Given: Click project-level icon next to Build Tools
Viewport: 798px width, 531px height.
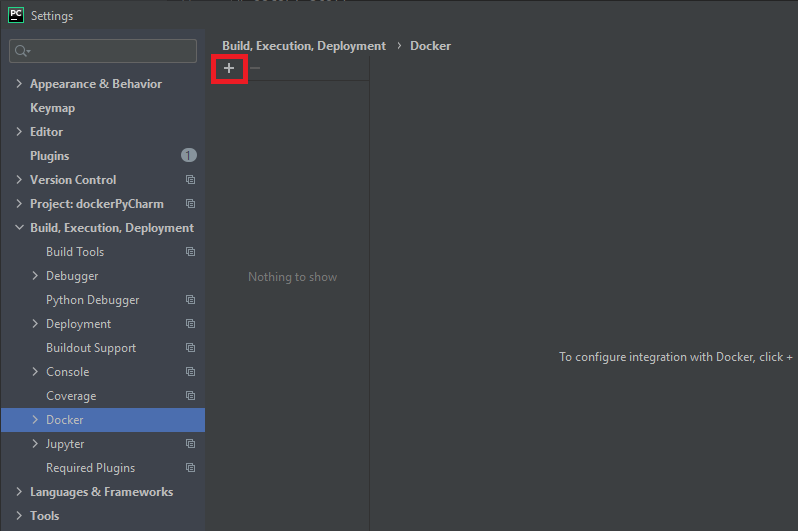Looking at the screenshot, I should pyautogui.click(x=190, y=251).
